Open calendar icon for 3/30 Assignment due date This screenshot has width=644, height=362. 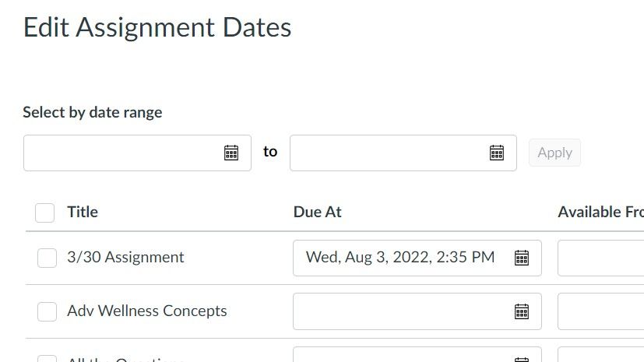point(522,258)
